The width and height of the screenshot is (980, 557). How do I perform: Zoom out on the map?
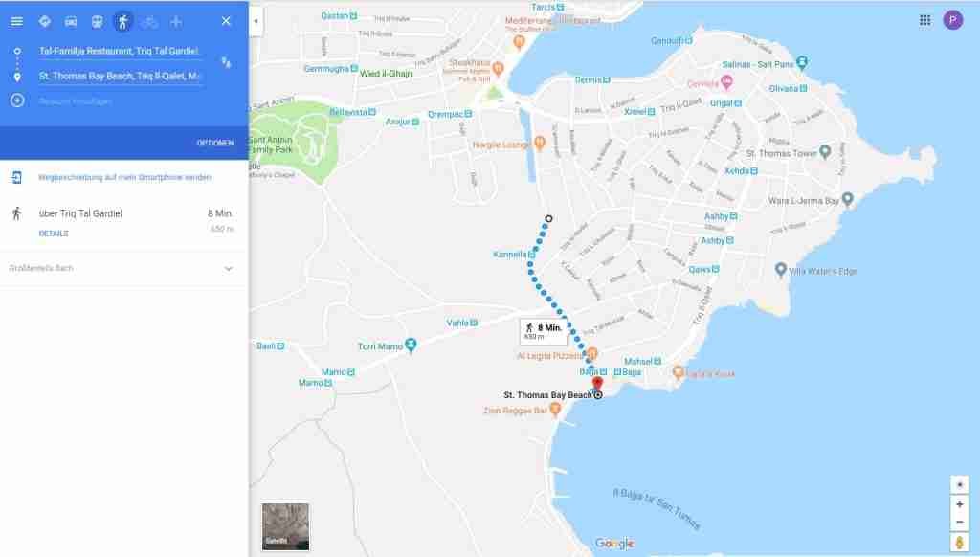tap(959, 523)
